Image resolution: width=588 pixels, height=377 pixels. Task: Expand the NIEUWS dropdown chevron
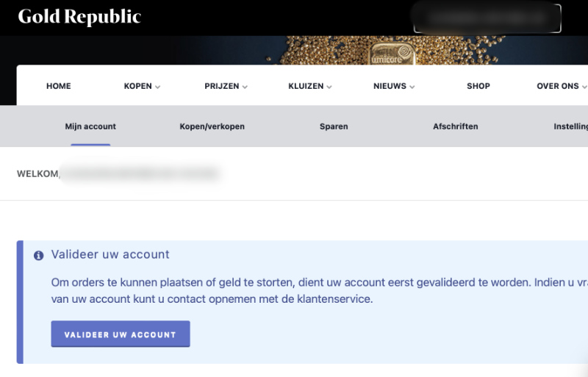coord(412,87)
